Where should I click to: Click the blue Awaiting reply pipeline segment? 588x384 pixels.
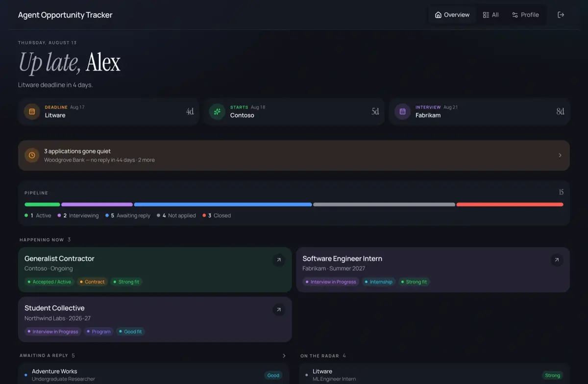tap(223, 205)
